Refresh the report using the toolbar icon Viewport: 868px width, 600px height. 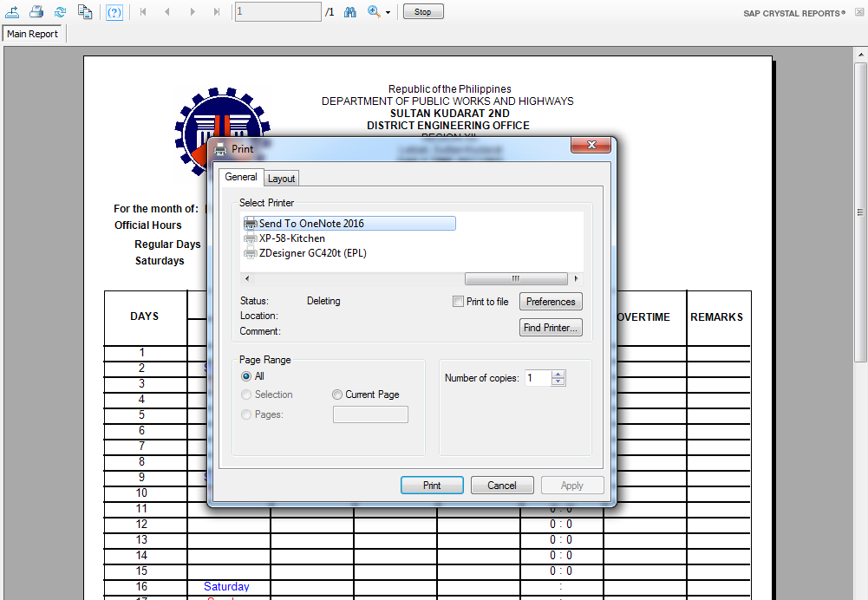click(x=61, y=11)
